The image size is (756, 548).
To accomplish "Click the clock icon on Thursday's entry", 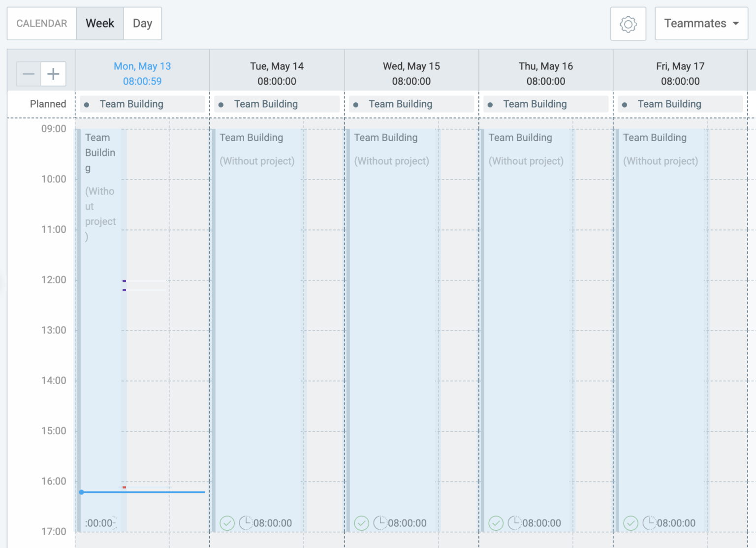I will click(514, 522).
